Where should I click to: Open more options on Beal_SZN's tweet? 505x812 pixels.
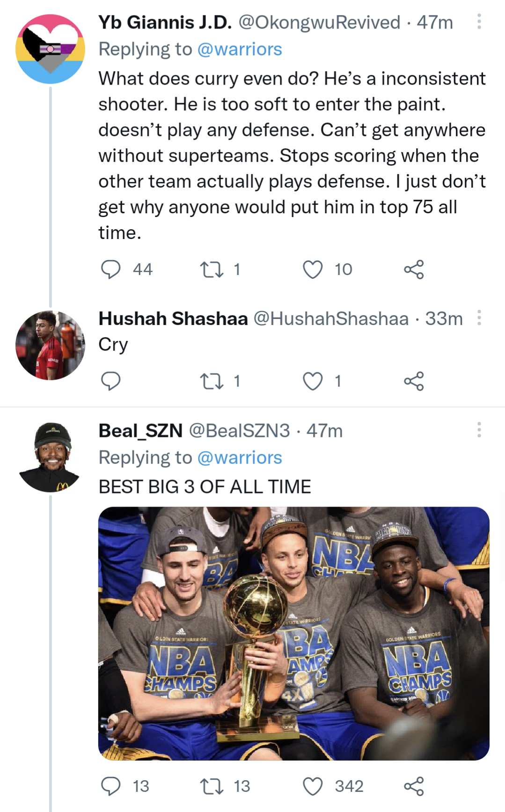[479, 430]
